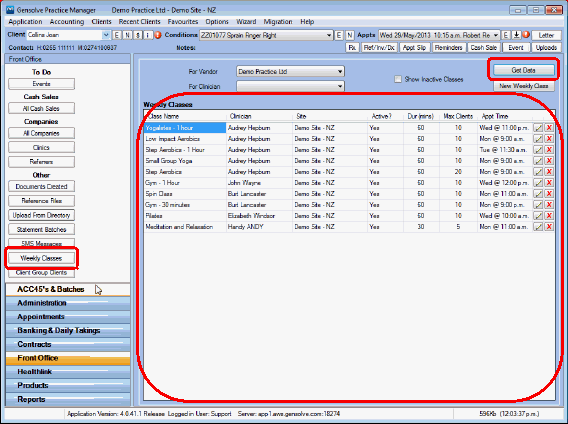Click the Appts download arrow icon
Screen dimensions: 568x424
(517, 35)
